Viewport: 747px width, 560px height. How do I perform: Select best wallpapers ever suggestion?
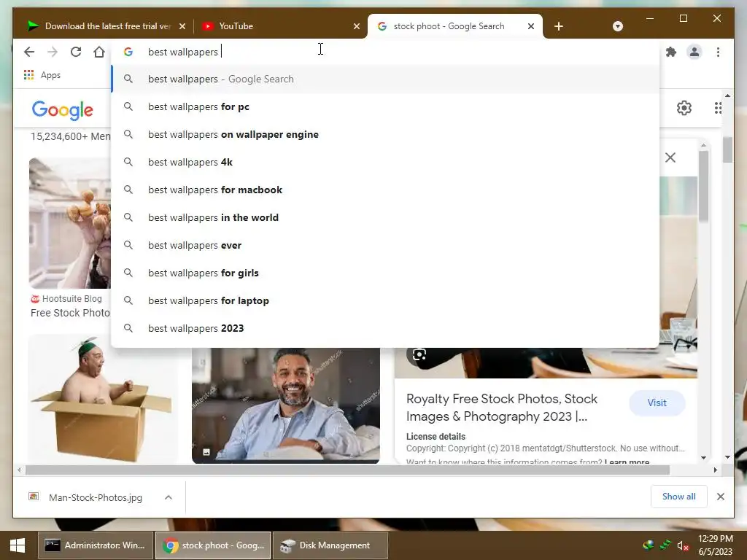(385, 245)
